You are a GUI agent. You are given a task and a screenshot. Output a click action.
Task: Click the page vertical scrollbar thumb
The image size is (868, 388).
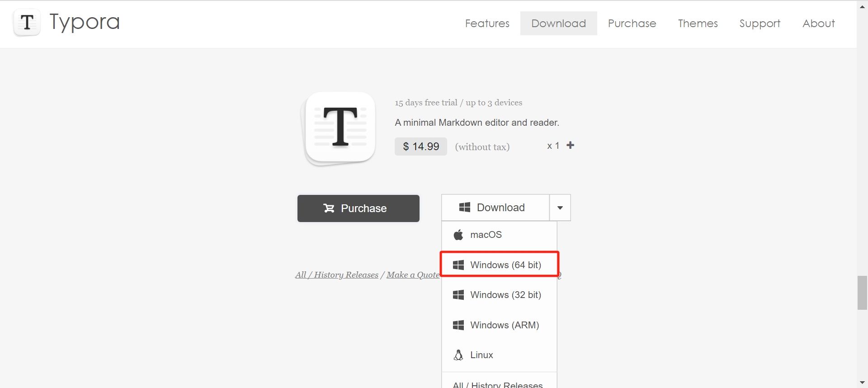click(x=862, y=293)
